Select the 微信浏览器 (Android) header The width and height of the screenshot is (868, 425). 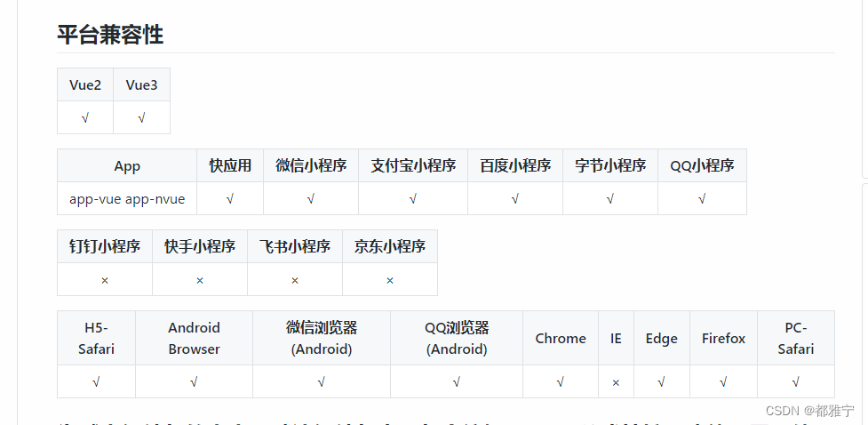pos(322,338)
